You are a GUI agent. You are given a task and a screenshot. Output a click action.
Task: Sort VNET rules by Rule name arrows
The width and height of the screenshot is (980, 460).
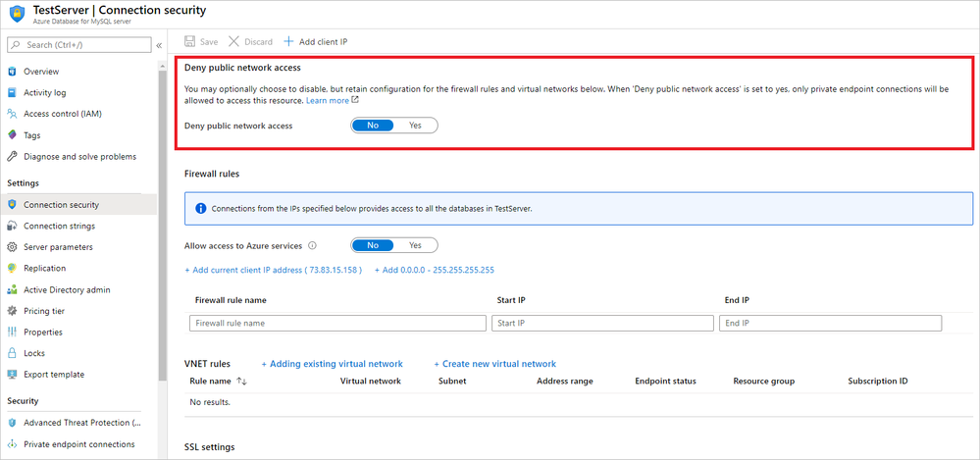point(242,382)
